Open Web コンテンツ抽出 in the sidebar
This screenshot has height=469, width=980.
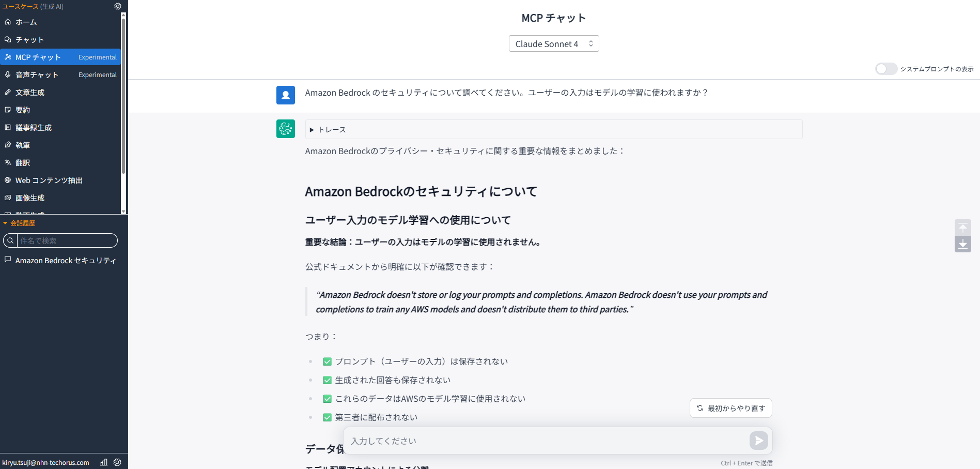[60, 180]
